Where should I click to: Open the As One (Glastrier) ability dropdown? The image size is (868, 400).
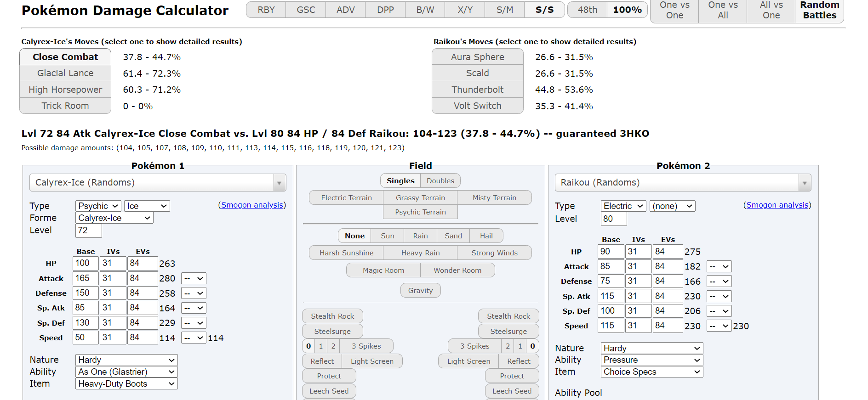coord(126,372)
